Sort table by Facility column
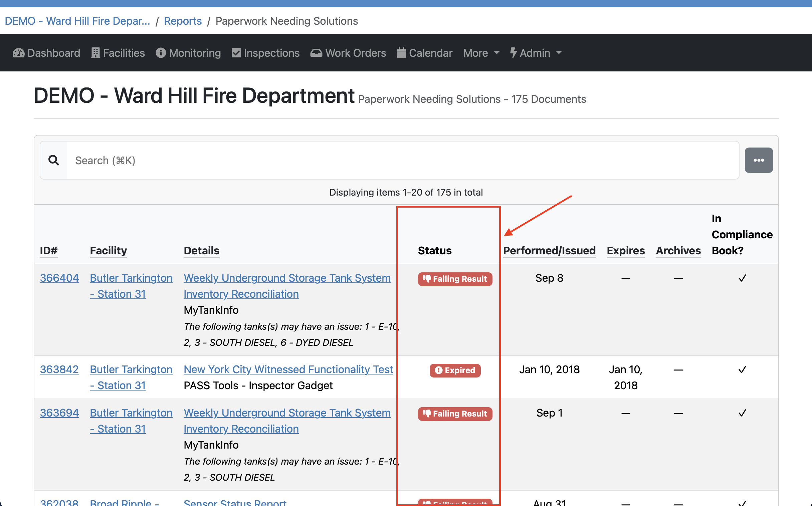The image size is (812, 506). click(108, 251)
